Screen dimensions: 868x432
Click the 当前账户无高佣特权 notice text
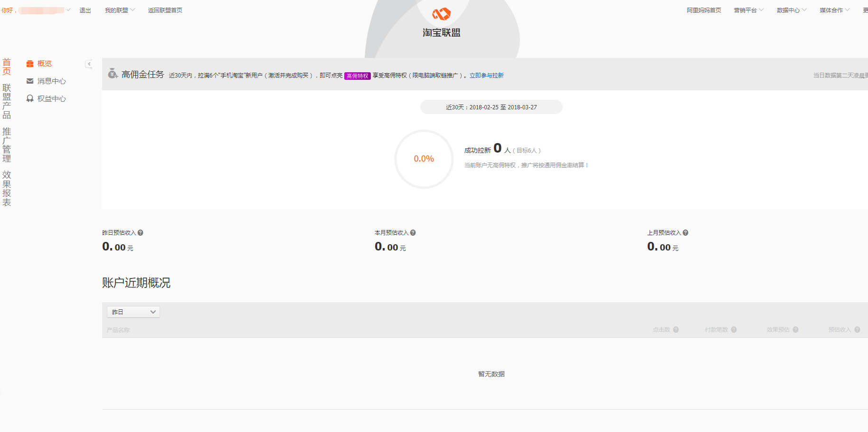(x=527, y=165)
